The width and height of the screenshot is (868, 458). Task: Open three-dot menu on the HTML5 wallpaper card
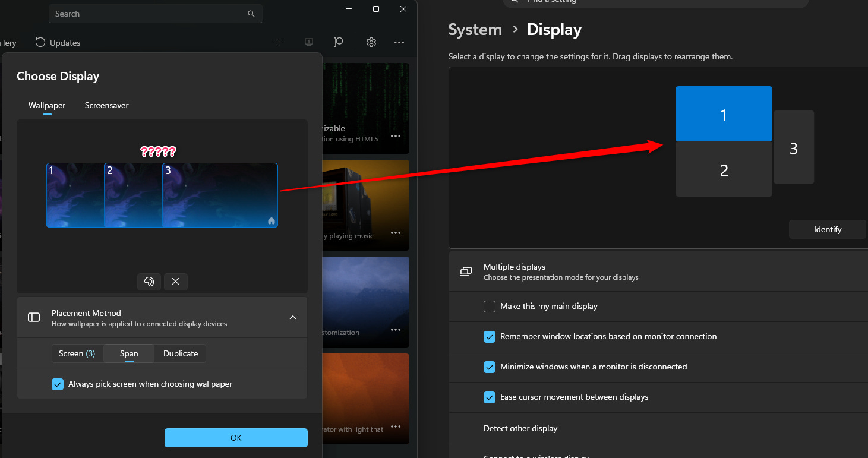point(396,136)
